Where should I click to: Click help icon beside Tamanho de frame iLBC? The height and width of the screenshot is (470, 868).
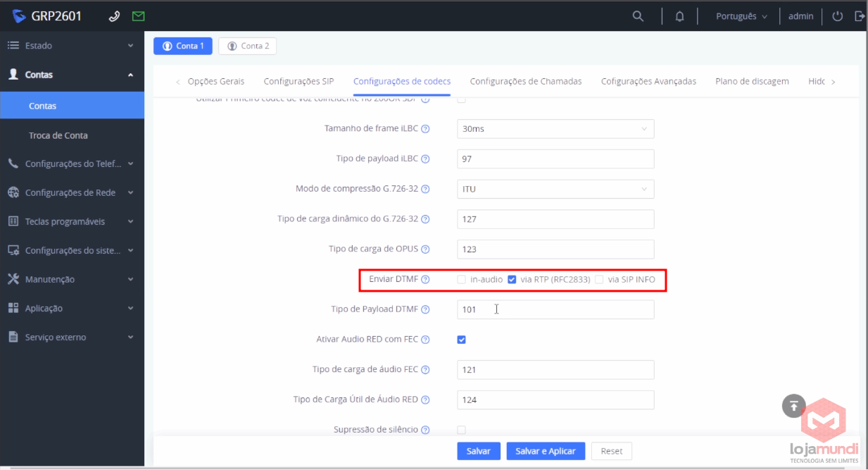pyautogui.click(x=425, y=129)
